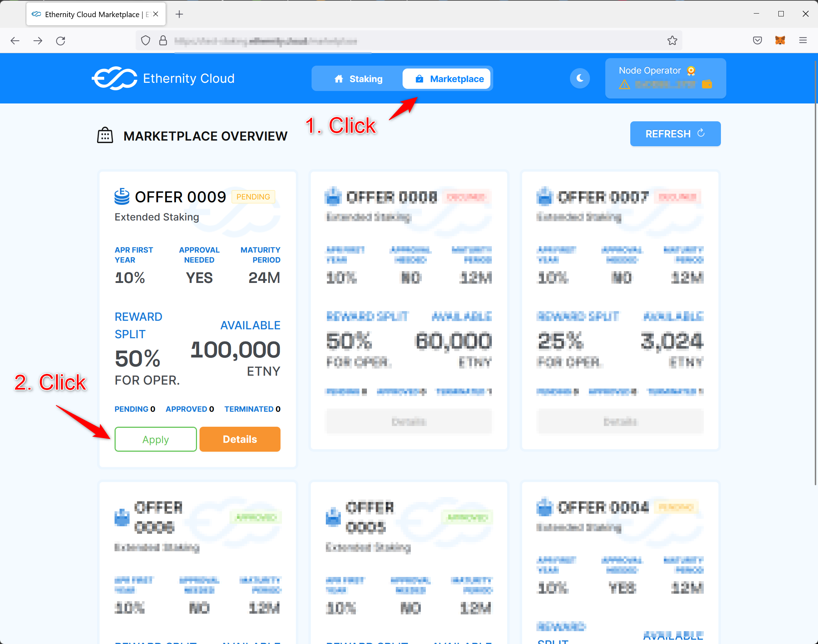The width and height of the screenshot is (818, 644).
Task: Click the Ethernity Cloud logo
Action: coord(163,78)
